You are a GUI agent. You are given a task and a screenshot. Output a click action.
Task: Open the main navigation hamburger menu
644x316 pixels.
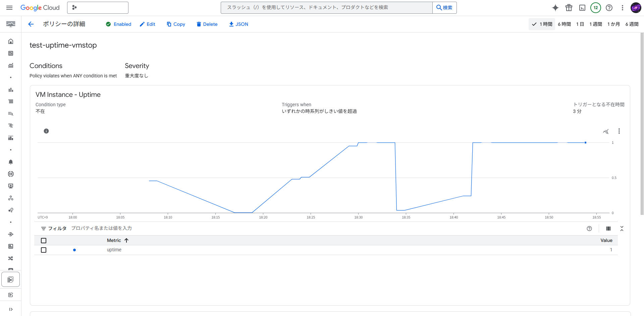coord(9,8)
